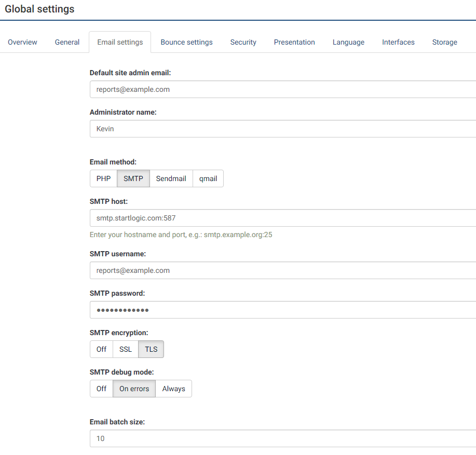
Task: Turn SMTP encryption Off
Action: 101,349
